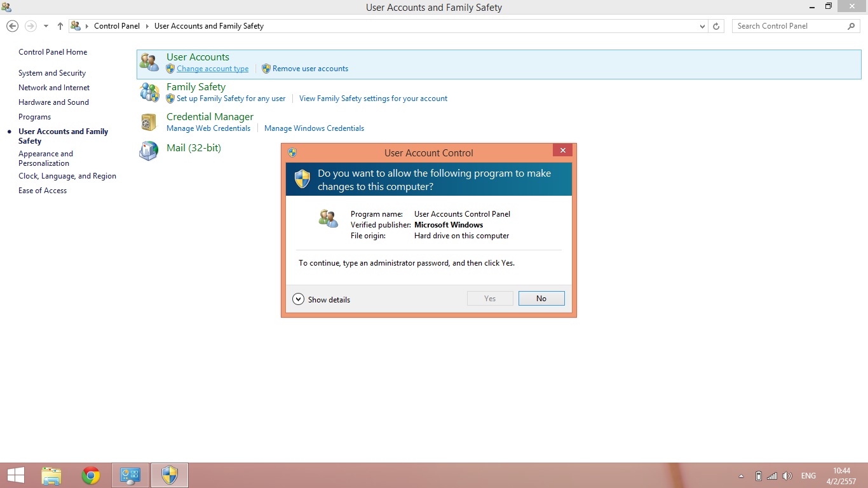This screenshot has width=868, height=488.
Task: Open the Family Safety heading link
Action: tap(196, 87)
